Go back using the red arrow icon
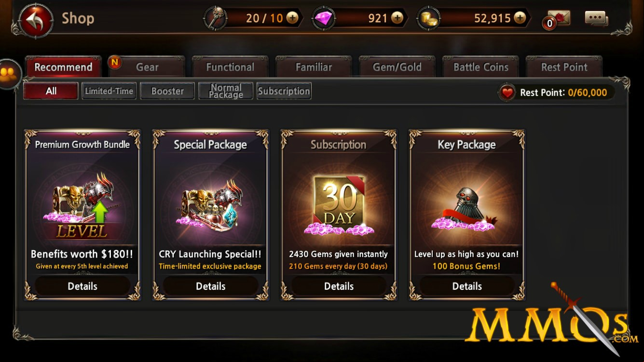Viewport: 644px width, 362px height. [x=36, y=20]
